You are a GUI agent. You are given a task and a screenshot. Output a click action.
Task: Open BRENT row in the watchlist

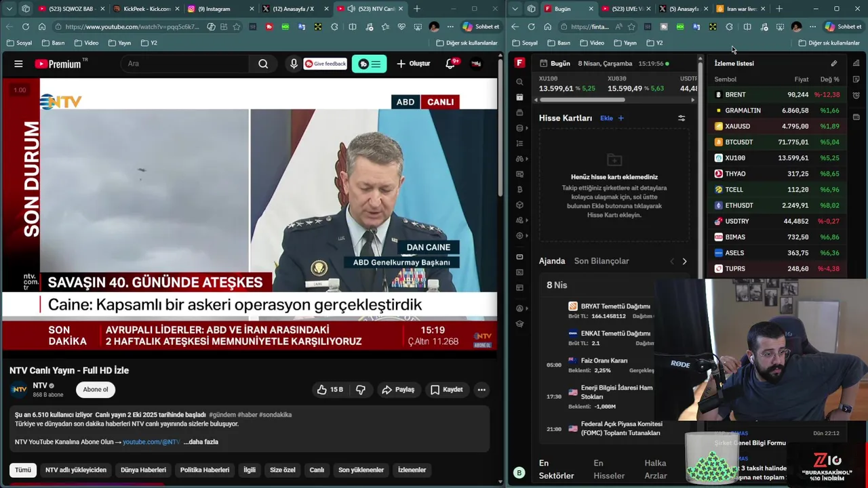[x=777, y=95]
